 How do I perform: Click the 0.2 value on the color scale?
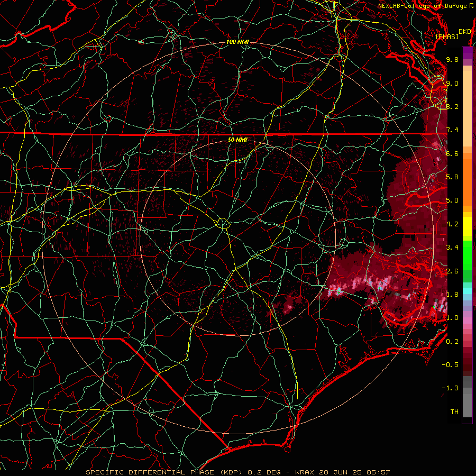pos(452,342)
